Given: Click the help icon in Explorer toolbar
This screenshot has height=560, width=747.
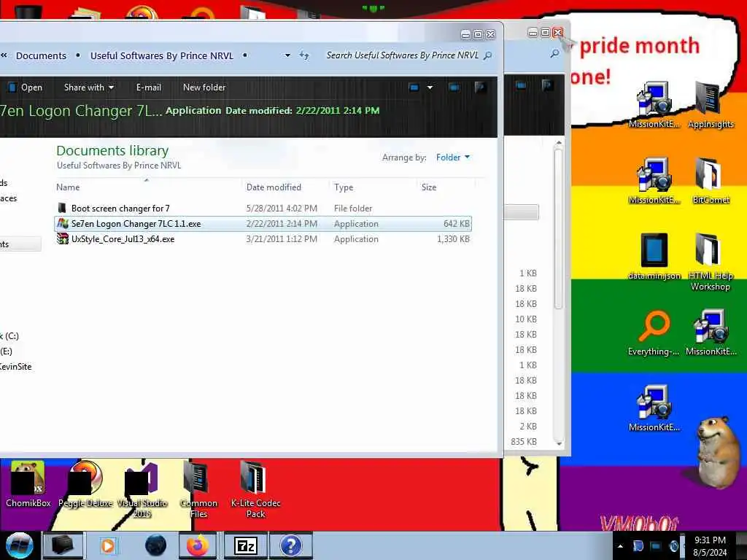Looking at the screenshot, I should (480, 87).
